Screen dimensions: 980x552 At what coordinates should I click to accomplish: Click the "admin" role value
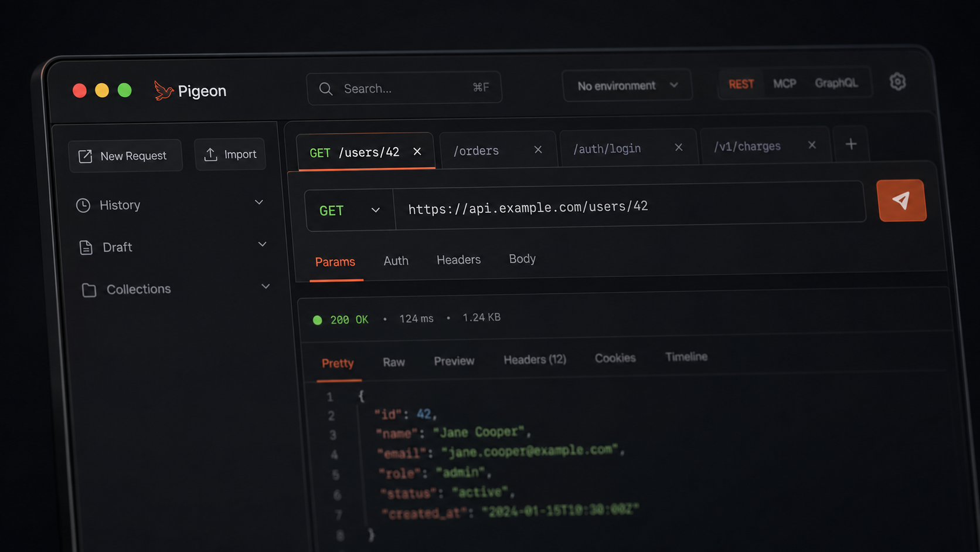(460, 472)
